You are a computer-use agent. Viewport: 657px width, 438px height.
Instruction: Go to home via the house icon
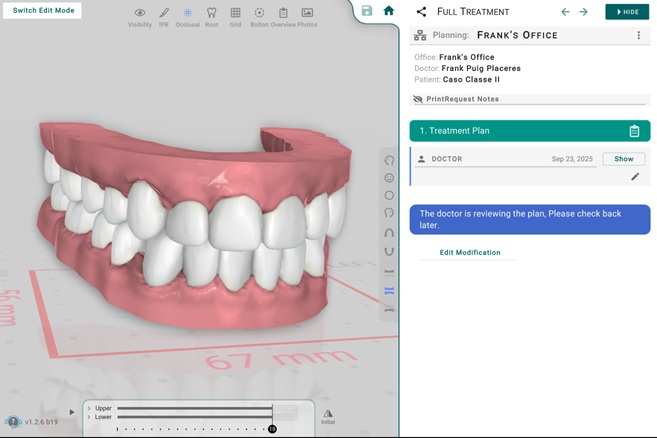click(389, 10)
